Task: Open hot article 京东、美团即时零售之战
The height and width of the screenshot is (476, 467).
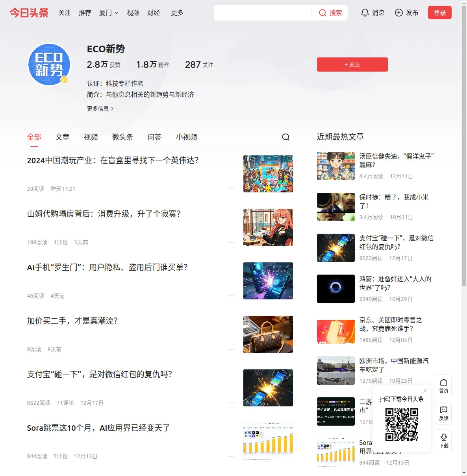Action: pyautogui.click(x=391, y=324)
